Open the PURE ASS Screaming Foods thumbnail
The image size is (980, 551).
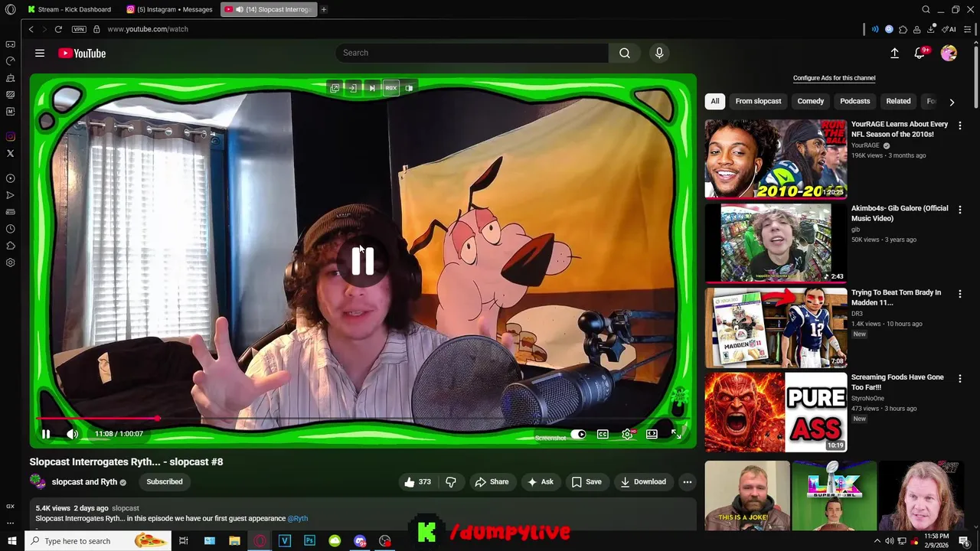pyautogui.click(x=776, y=412)
